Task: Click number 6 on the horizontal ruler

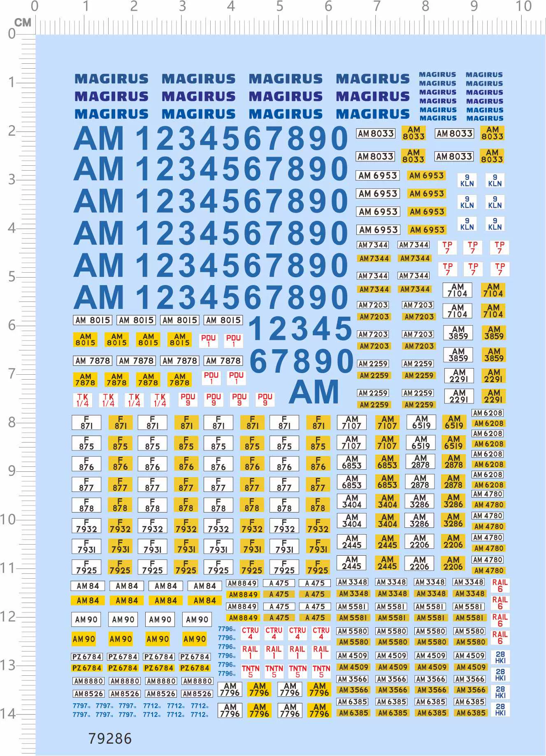Action: pyautogui.click(x=328, y=6)
